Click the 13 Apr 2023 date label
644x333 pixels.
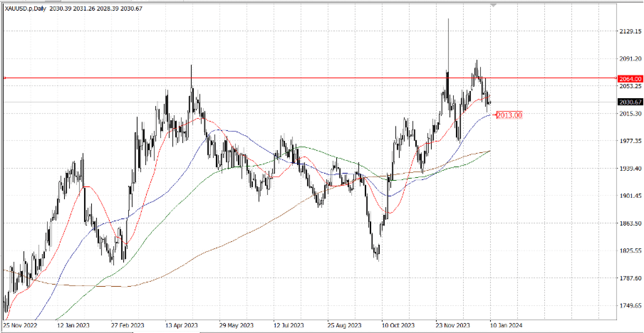(x=181, y=325)
